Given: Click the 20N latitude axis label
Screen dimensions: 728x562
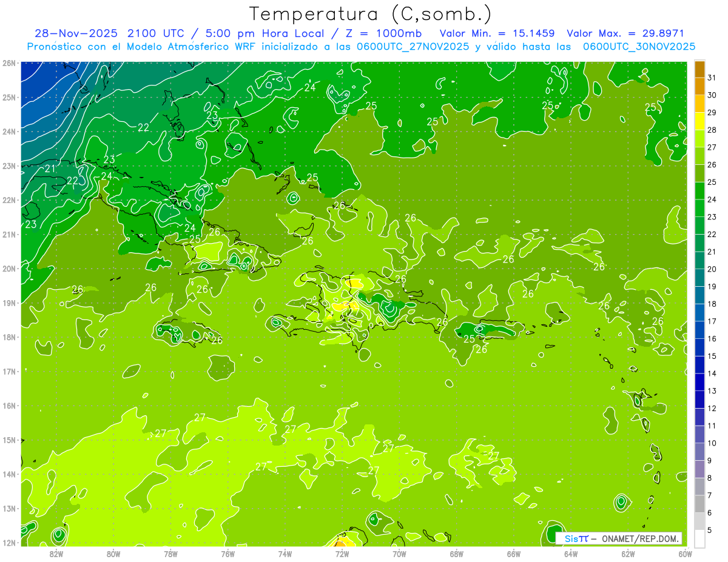Looking at the screenshot, I should 9,269.
